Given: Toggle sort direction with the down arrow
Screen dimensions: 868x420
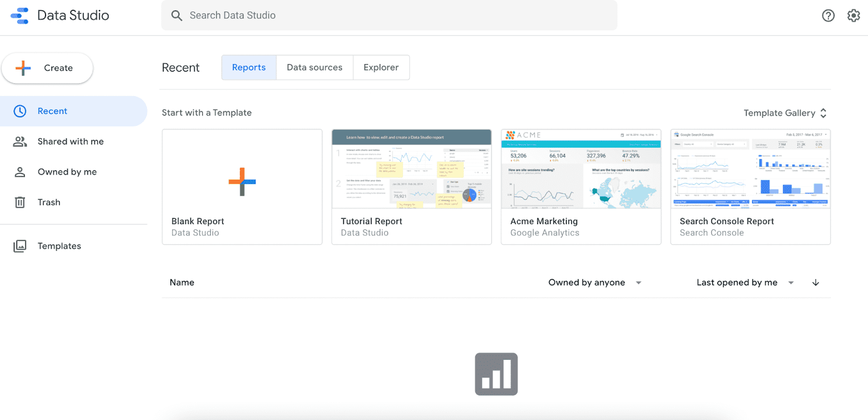Looking at the screenshot, I should pyautogui.click(x=815, y=283).
